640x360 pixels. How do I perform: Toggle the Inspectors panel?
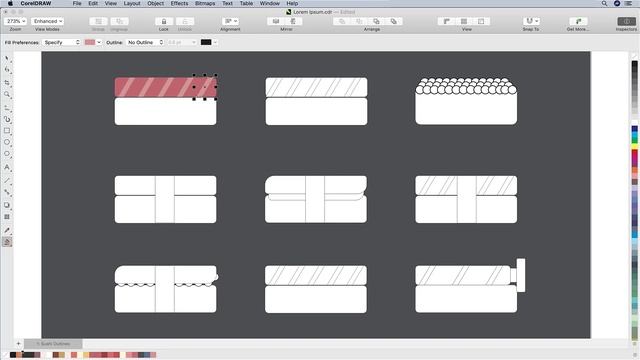point(627,21)
